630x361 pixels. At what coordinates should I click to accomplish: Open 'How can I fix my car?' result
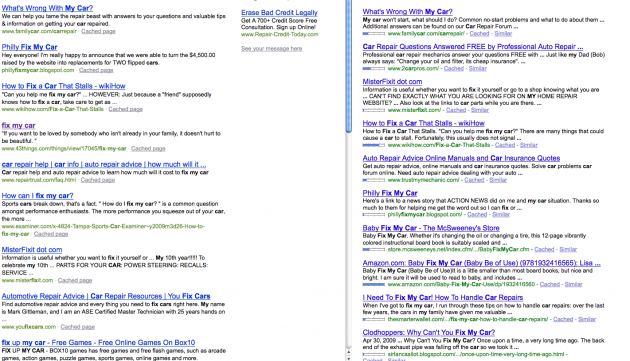(37, 196)
